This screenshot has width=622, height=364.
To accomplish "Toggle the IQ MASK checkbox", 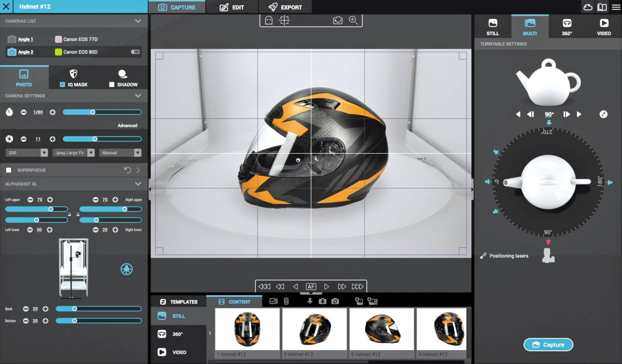I will point(62,84).
